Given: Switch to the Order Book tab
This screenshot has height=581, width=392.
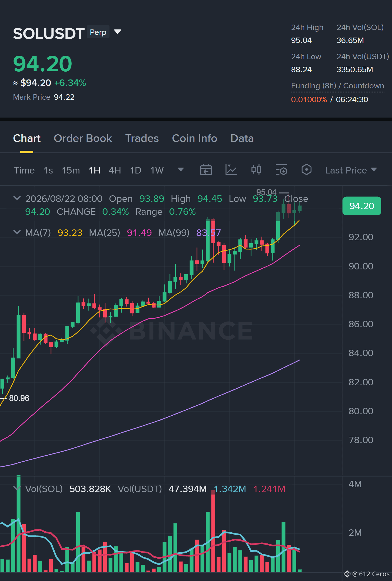Looking at the screenshot, I should coord(83,138).
